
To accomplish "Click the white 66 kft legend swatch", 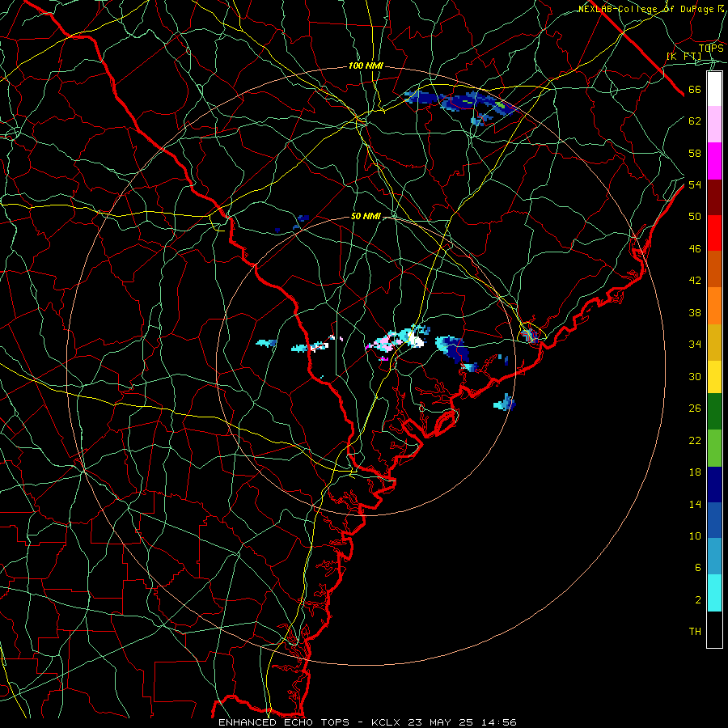I will pyautogui.click(x=714, y=89).
